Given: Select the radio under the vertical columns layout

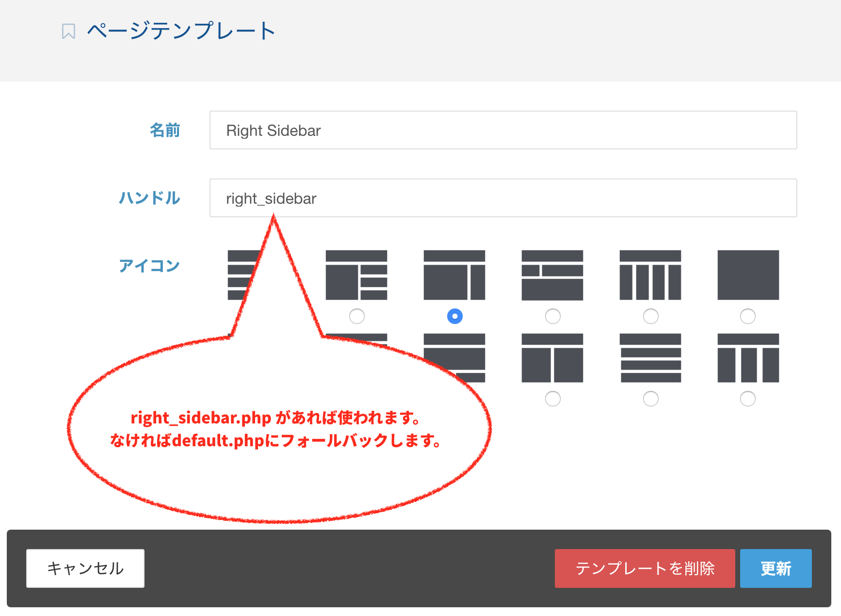Looking at the screenshot, I should [651, 316].
